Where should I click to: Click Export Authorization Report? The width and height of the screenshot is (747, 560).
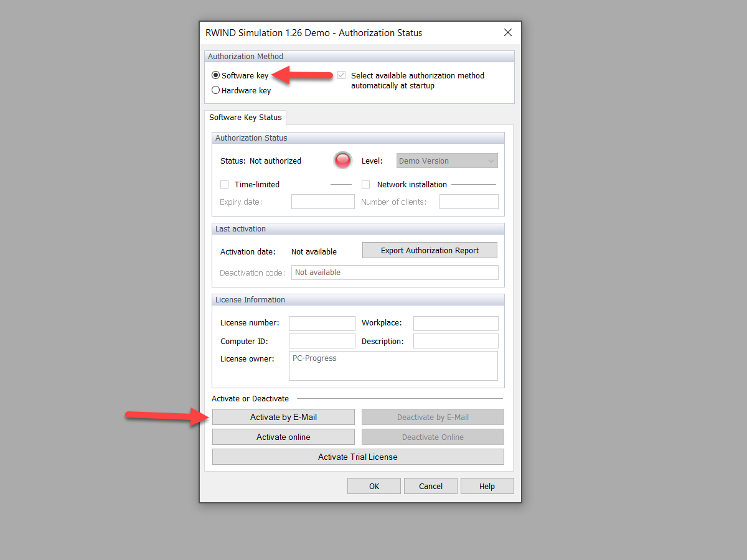point(429,250)
